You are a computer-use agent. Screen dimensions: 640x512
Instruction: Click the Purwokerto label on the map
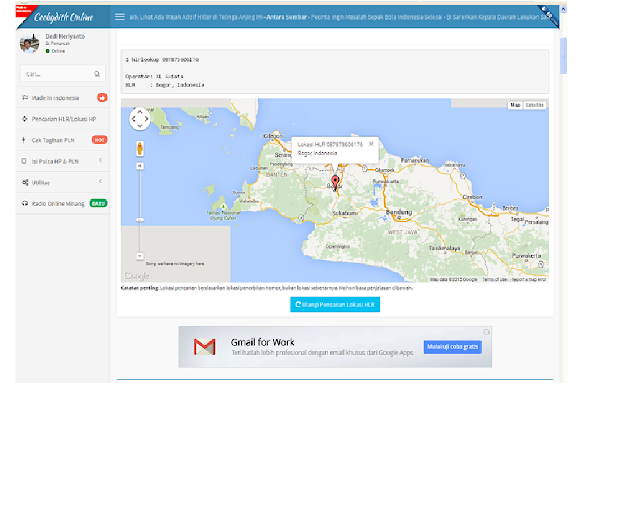click(x=527, y=256)
